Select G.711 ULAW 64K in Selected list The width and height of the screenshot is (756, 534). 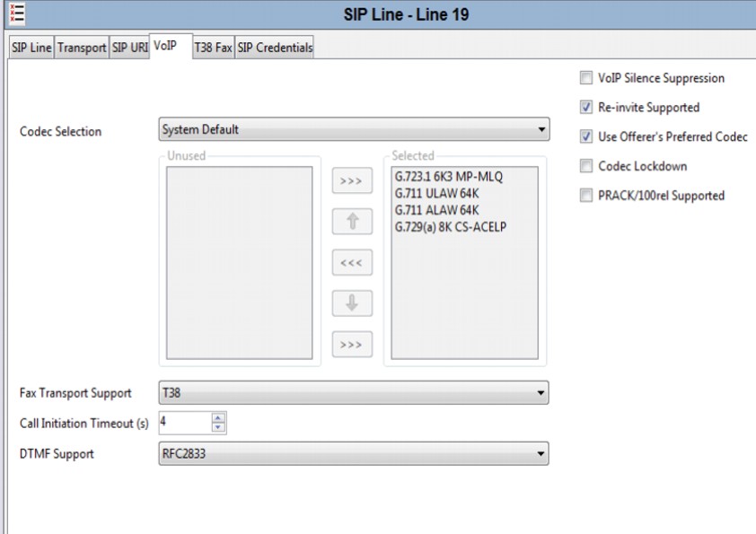coord(437,193)
